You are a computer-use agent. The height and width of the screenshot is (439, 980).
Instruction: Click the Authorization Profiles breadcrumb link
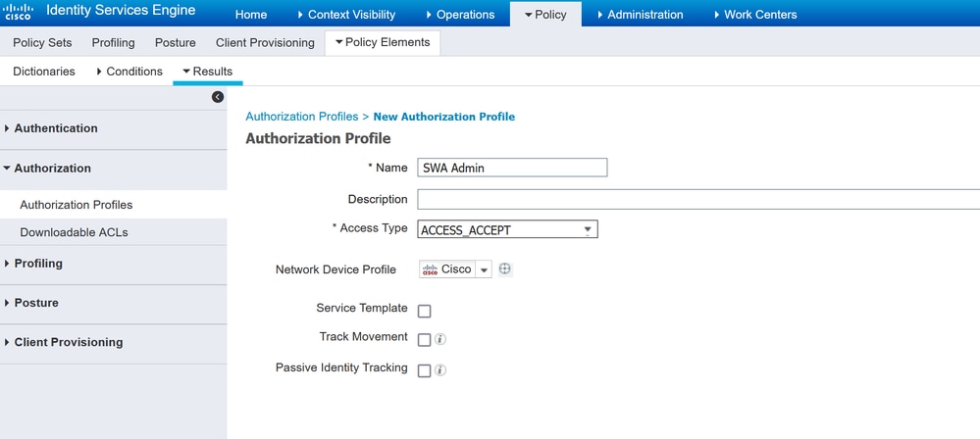click(x=302, y=117)
